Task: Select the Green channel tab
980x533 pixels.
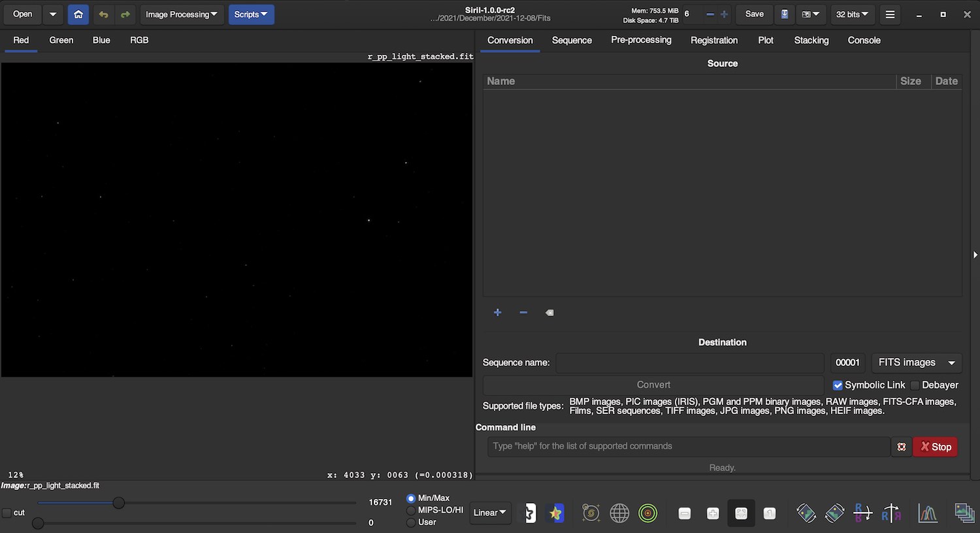Action: pos(61,40)
